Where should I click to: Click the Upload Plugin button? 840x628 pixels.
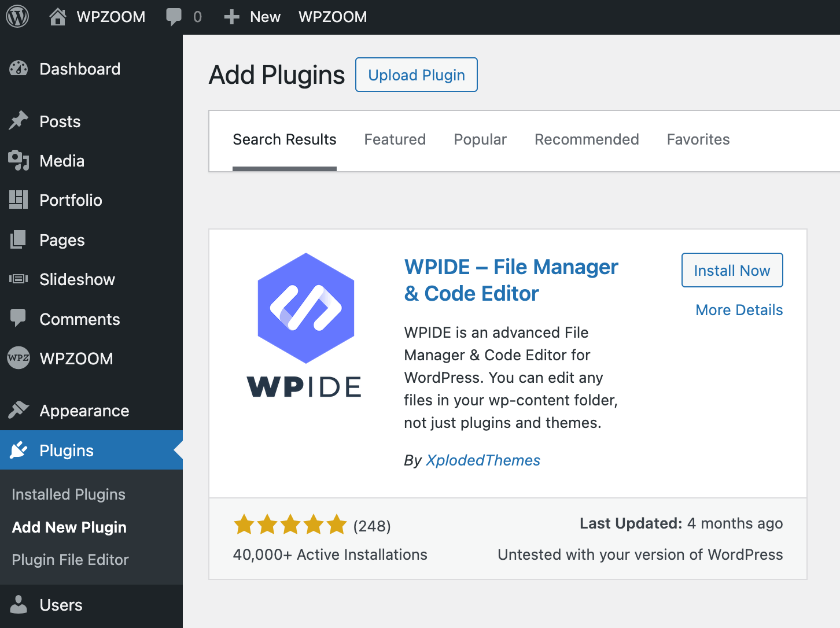pyautogui.click(x=416, y=75)
